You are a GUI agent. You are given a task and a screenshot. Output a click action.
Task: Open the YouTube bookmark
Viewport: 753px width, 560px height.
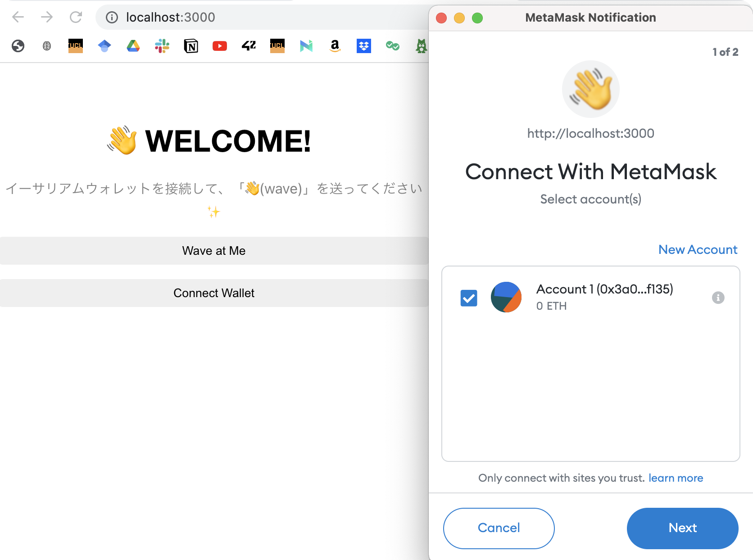click(x=220, y=46)
